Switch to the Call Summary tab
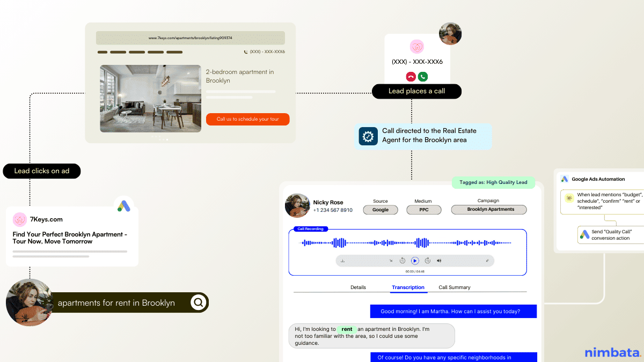Viewport: 644px width, 362px height. (454, 287)
